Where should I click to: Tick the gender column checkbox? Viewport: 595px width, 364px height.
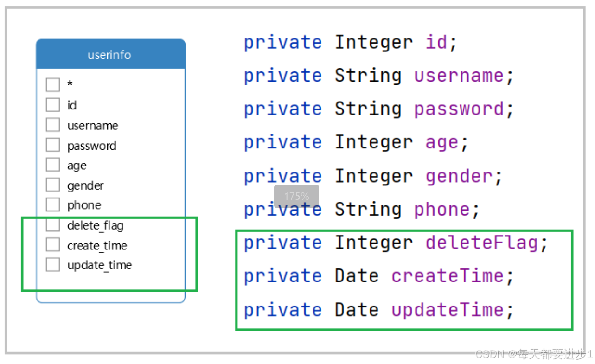[x=53, y=185]
